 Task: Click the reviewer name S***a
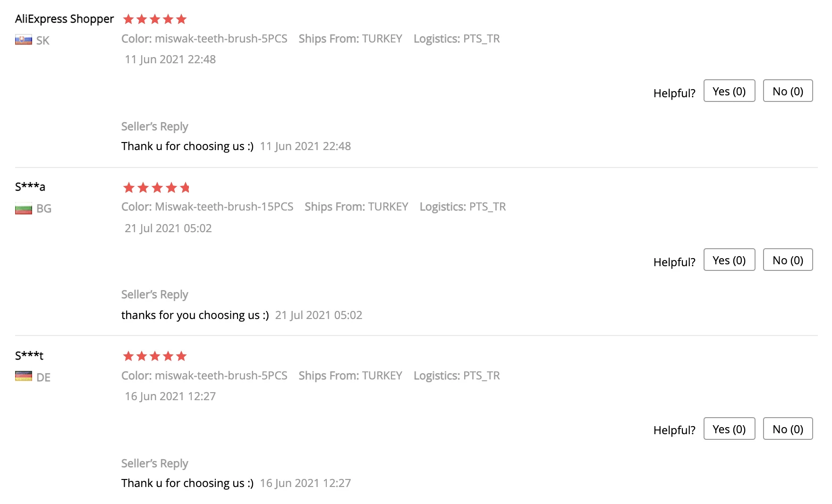[30, 187]
